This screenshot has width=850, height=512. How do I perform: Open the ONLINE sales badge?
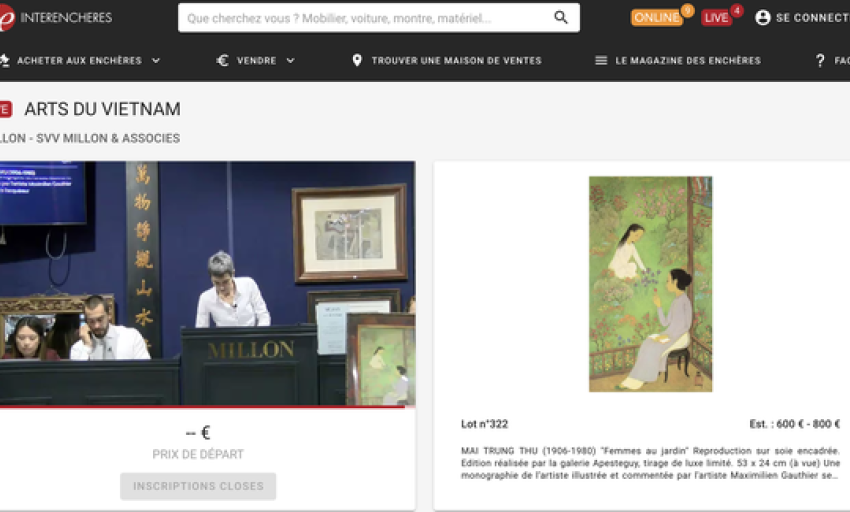click(656, 17)
